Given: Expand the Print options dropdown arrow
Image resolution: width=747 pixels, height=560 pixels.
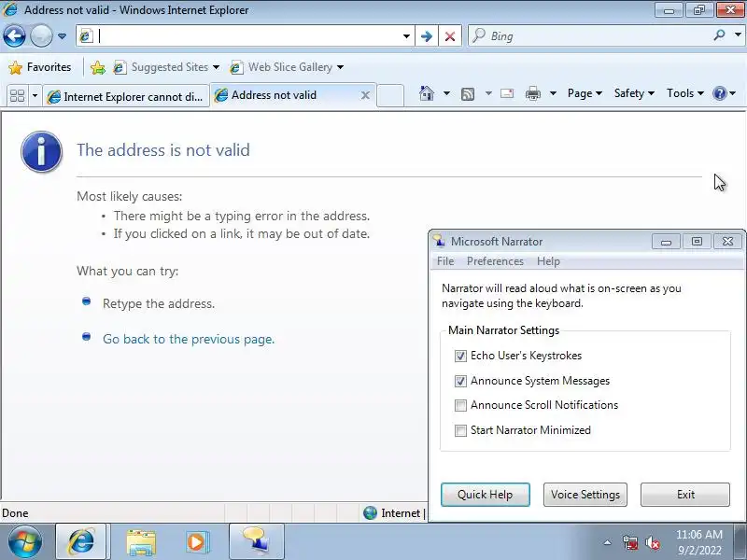Looking at the screenshot, I should [x=553, y=93].
